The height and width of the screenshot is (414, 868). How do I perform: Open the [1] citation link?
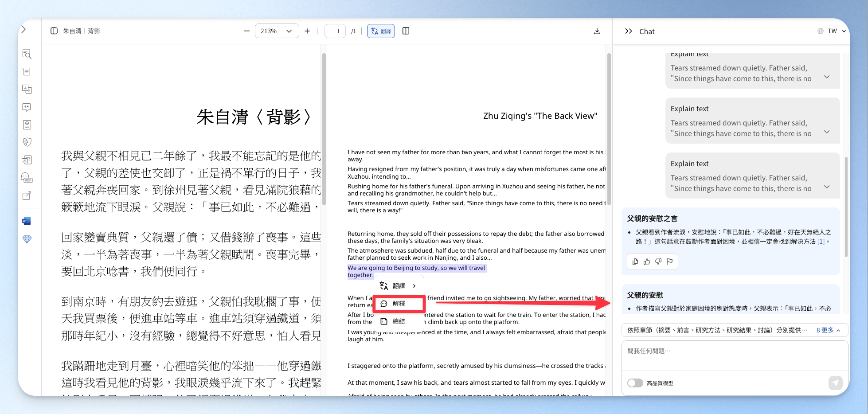click(821, 242)
